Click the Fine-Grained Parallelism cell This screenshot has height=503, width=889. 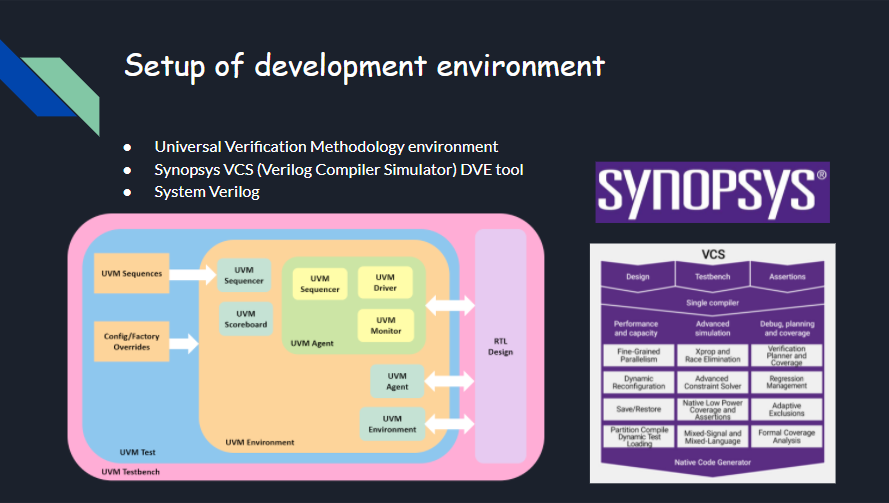tap(638, 355)
